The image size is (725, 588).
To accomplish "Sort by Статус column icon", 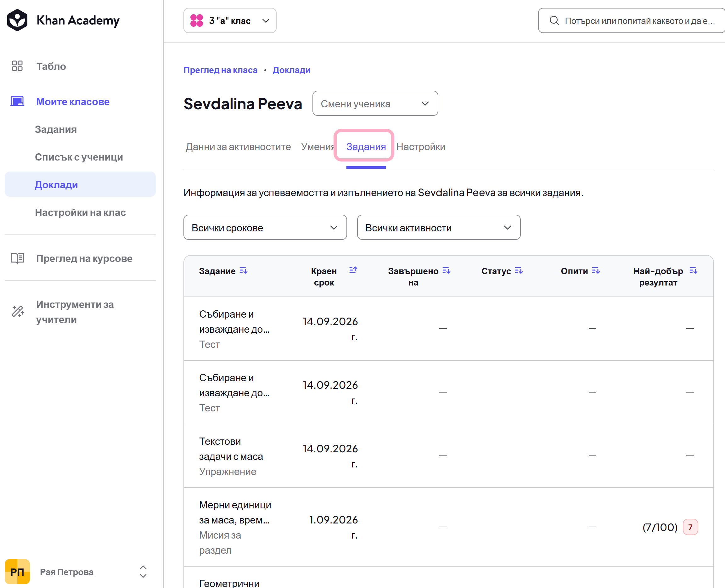I will (519, 271).
